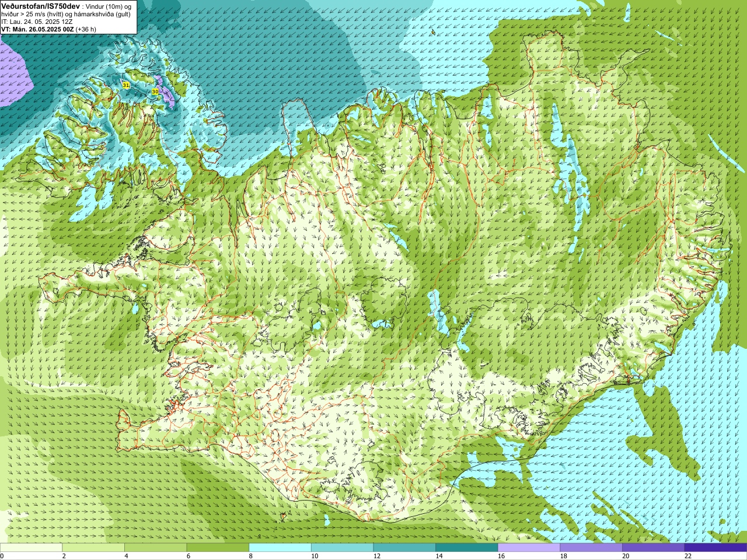Click the legend scale label '18'
This screenshot has width=747, height=560.
(563, 556)
